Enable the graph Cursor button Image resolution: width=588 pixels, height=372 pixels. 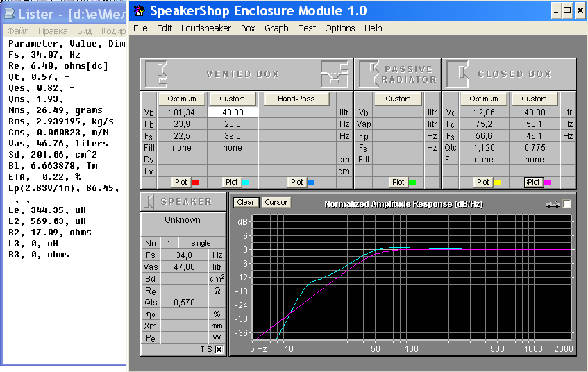click(x=276, y=202)
